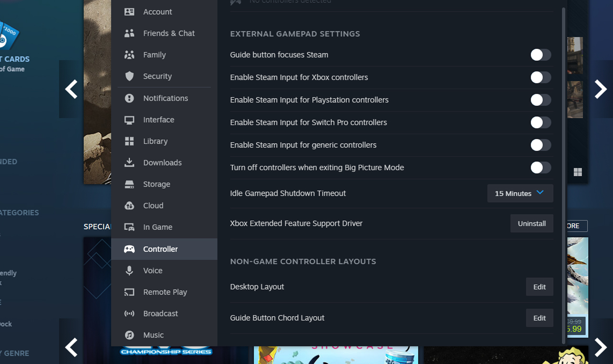Edit the Desktop Layout
This screenshot has height=364, width=613.
point(539,287)
